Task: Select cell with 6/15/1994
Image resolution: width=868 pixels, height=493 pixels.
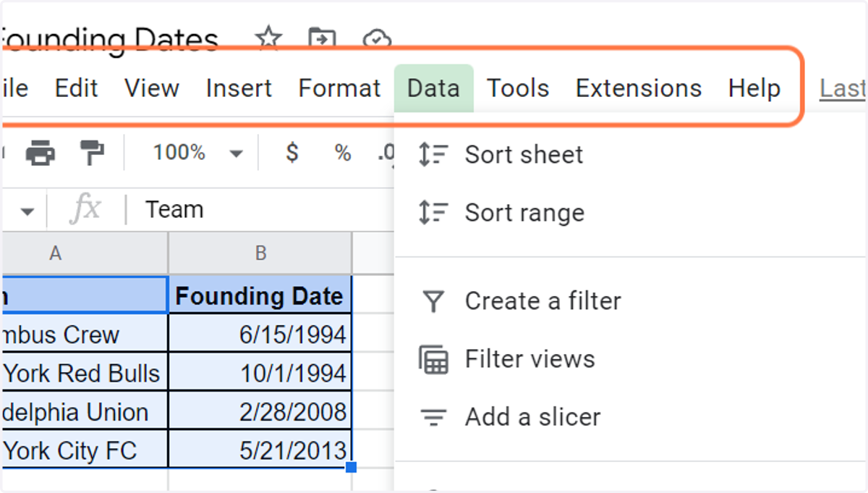Action: pos(260,334)
